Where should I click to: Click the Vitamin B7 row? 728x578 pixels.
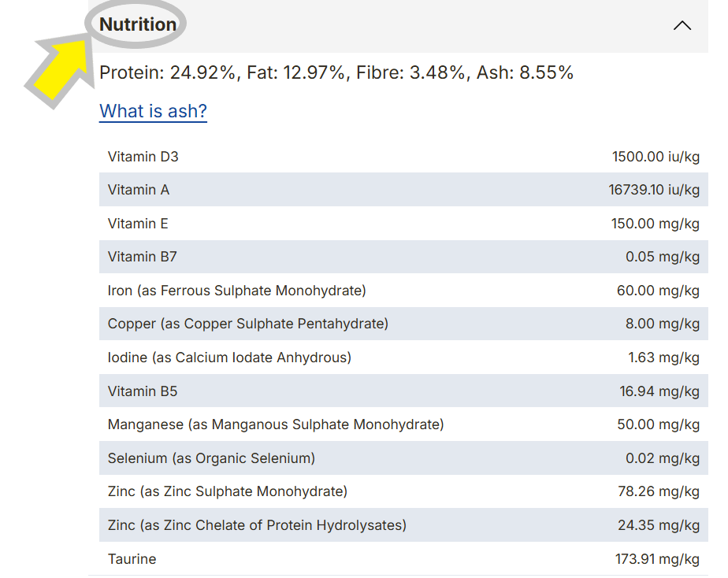(403, 257)
